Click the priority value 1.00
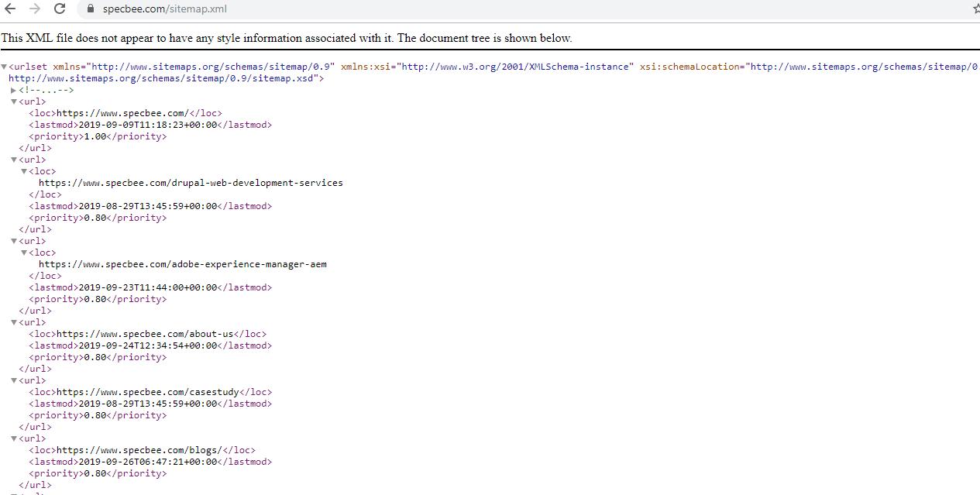Viewport: 980px width, 495px height. [95, 136]
